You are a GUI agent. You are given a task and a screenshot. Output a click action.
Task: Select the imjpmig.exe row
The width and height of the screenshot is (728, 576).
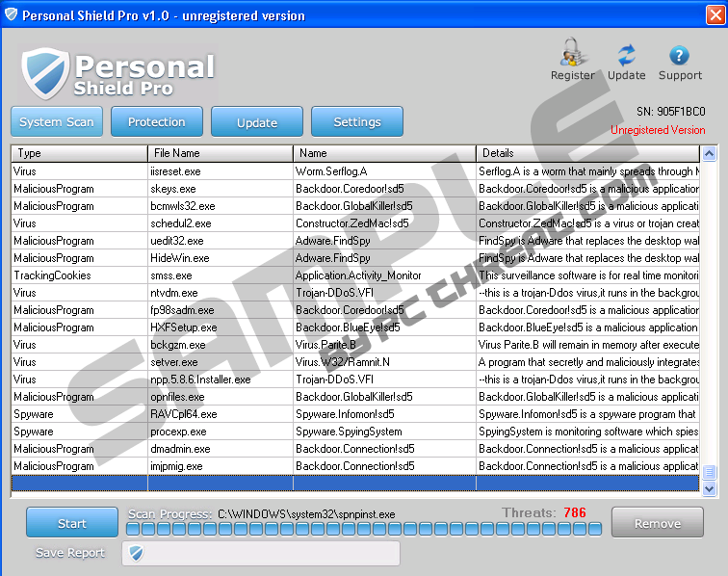click(x=355, y=466)
